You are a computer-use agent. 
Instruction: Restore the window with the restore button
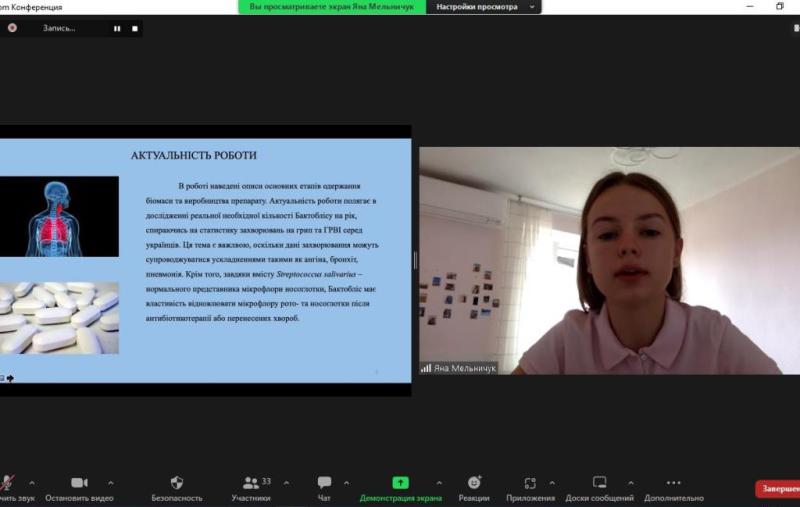pos(780,7)
